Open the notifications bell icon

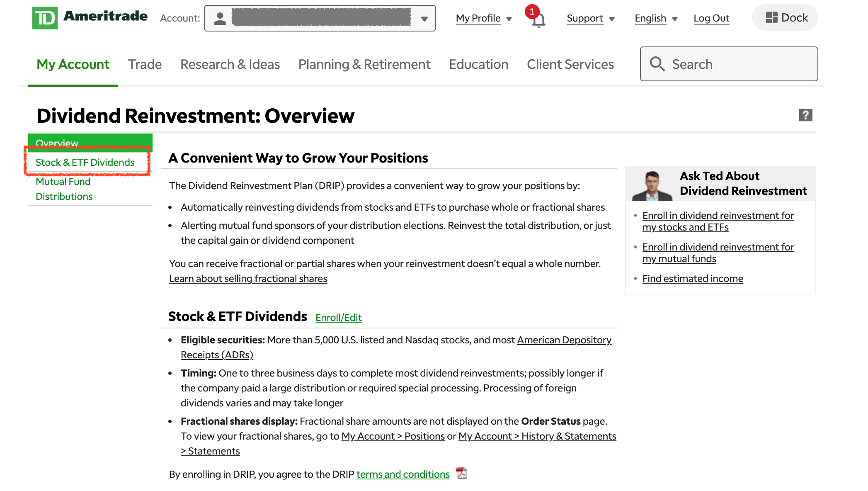[538, 19]
